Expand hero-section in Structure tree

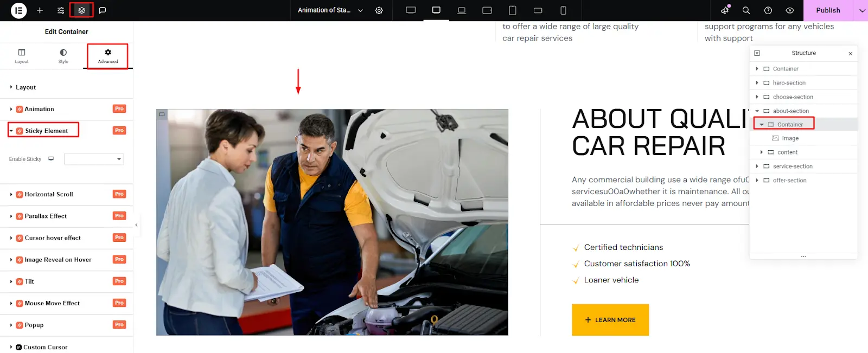click(757, 83)
